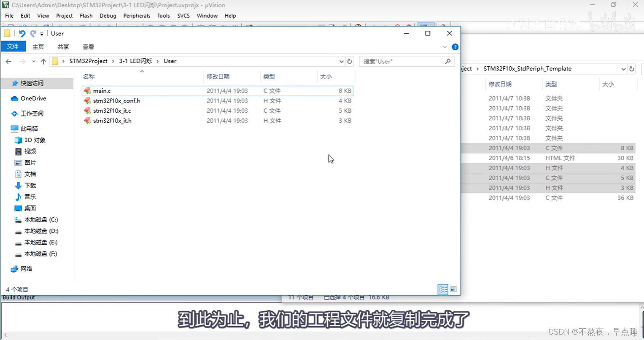Viewport: 644px width, 340px height.
Task: Navigate up to the parent folder
Action: click(x=43, y=61)
